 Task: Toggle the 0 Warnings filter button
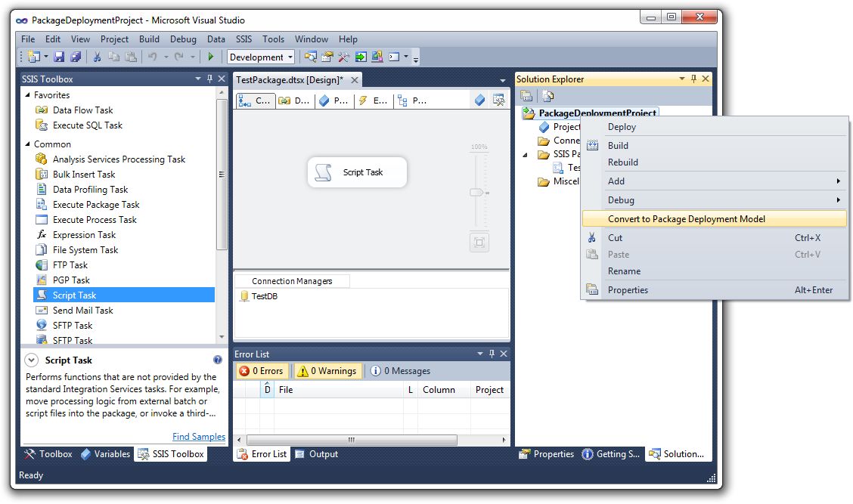point(327,371)
